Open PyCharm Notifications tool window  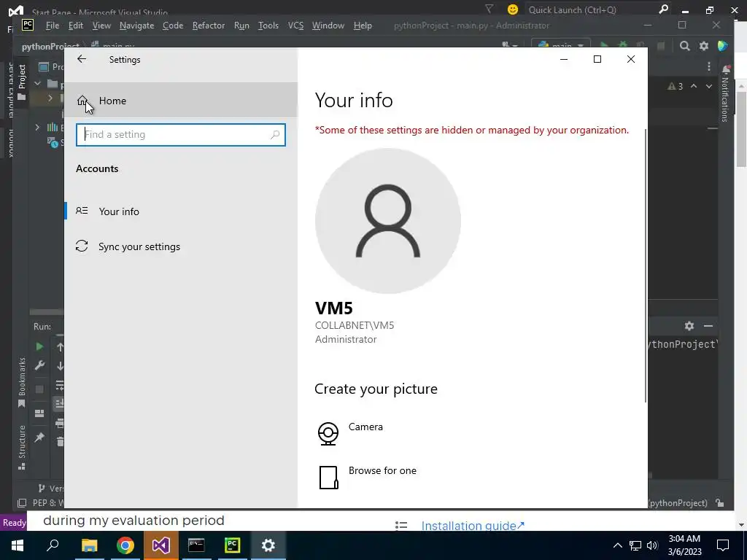[x=725, y=94]
